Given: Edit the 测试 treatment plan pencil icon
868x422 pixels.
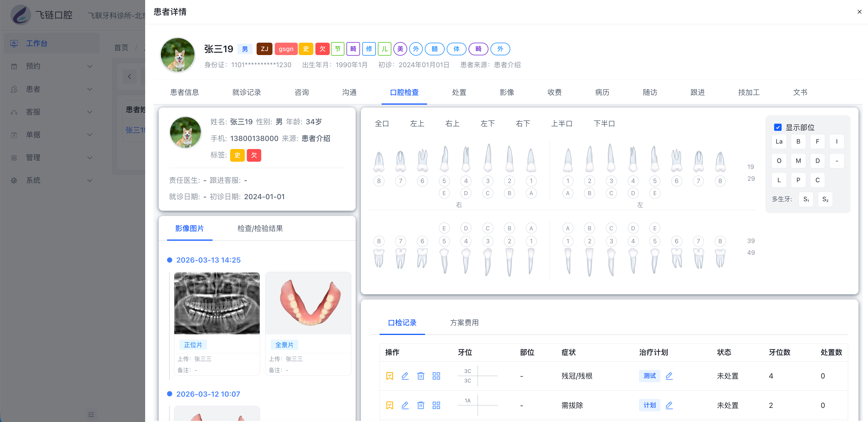Looking at the screenshot, I should click(x=669, y=376).
